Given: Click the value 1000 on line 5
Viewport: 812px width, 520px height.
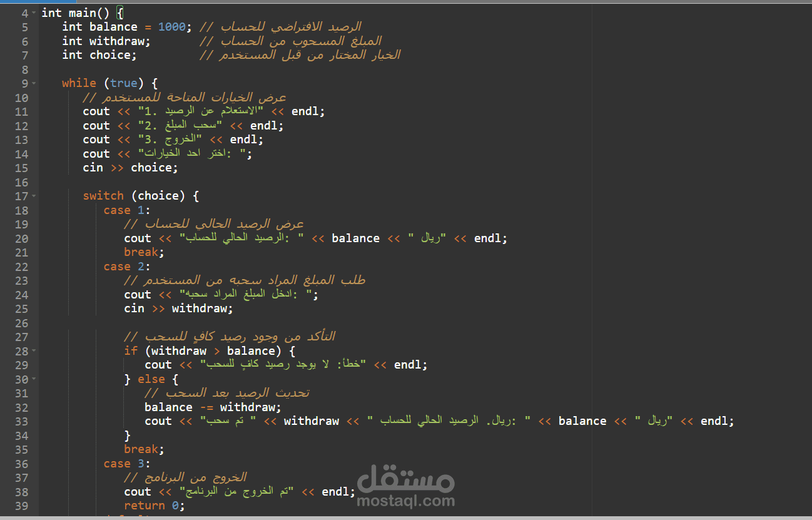Looking at the screenshot, I should pos(171,27).
